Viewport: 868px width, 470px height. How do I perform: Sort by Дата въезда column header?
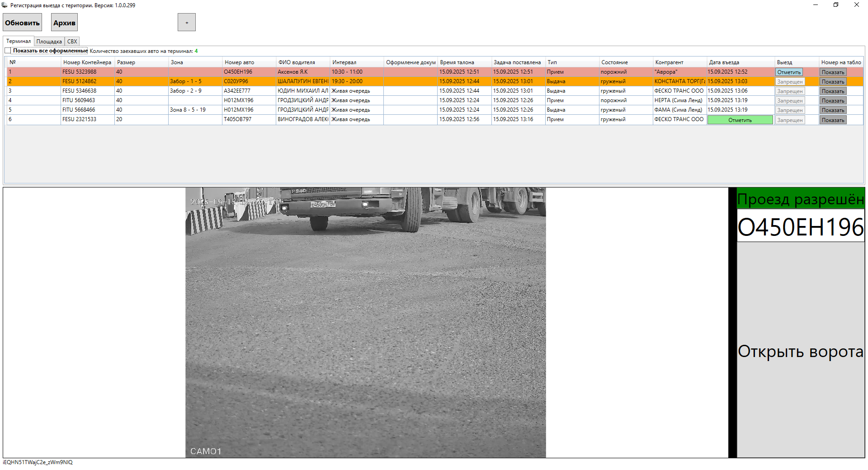pos(724,62)
